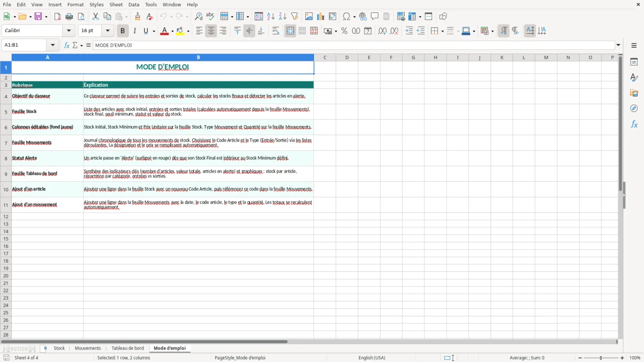Switch to Tableau de bord tab
Image resolution: width=644 pixels, height=362 pixels.
point(128,348)
